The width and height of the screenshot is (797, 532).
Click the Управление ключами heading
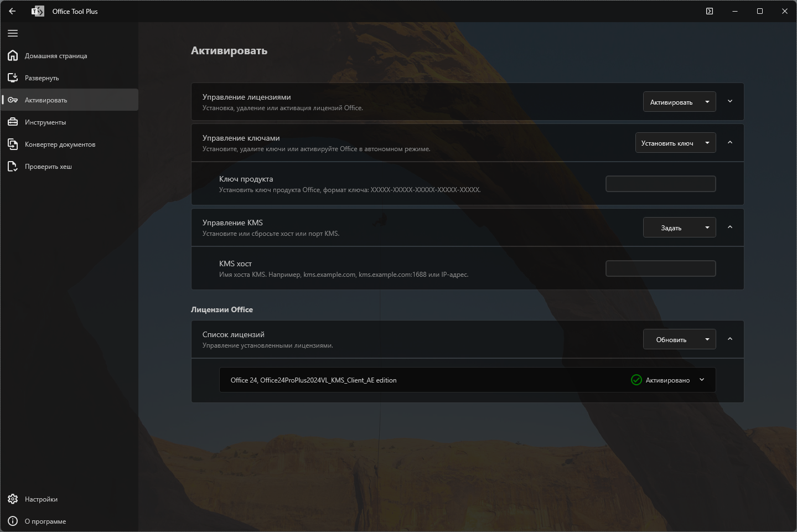[241, 138]
